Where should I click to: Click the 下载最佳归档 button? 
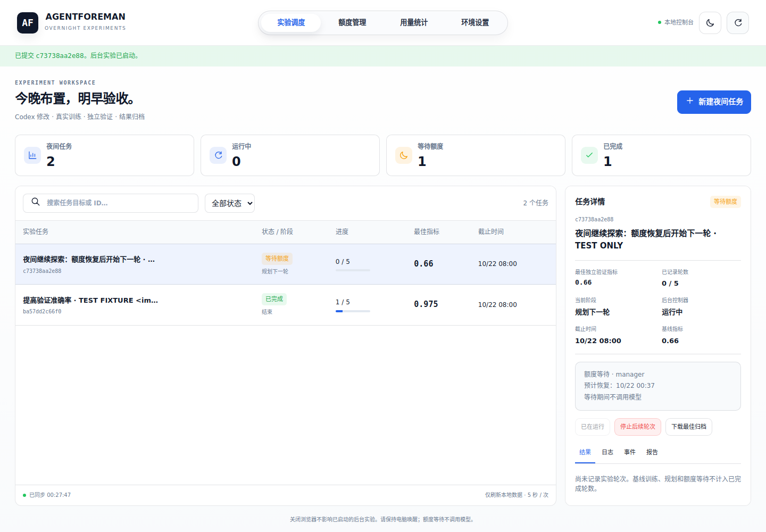(x=689, y=427)
